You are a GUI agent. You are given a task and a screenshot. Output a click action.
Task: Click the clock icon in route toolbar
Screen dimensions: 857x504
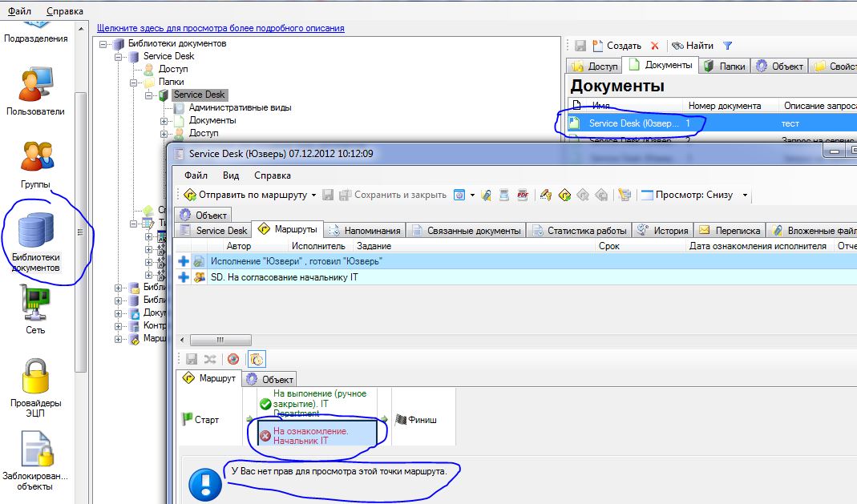pyautogui.click(x=257, y=359)
